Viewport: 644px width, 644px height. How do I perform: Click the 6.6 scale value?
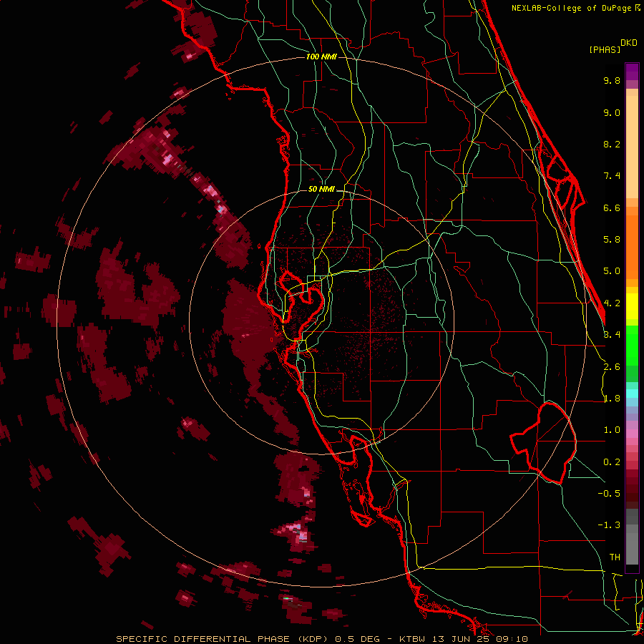click(612, 208)
